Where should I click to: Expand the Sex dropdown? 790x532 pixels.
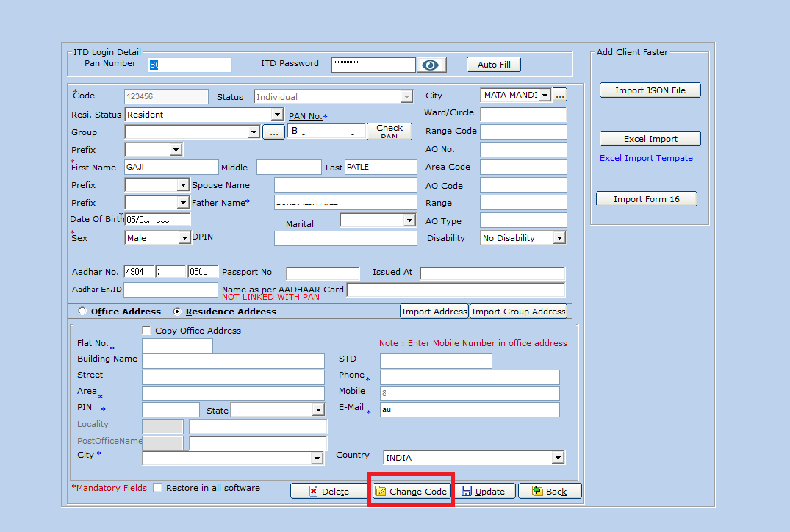(184, 238)
